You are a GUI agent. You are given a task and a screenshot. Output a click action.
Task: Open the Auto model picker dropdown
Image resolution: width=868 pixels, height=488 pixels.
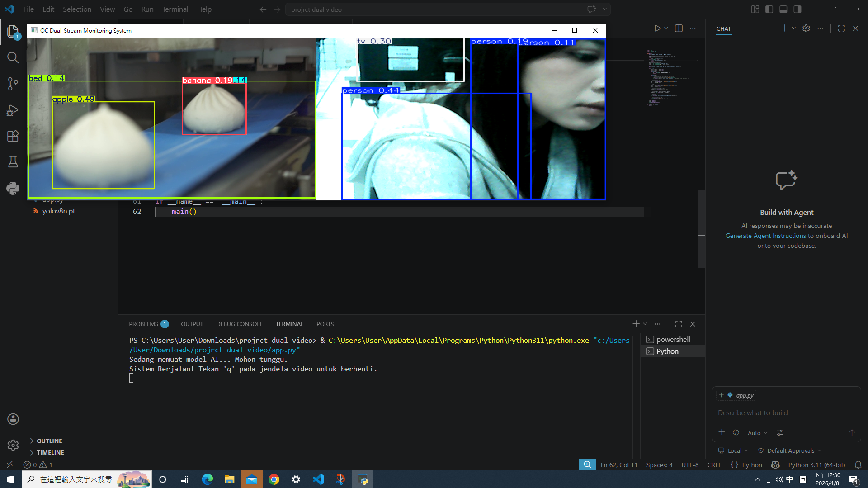pos(757,433)
